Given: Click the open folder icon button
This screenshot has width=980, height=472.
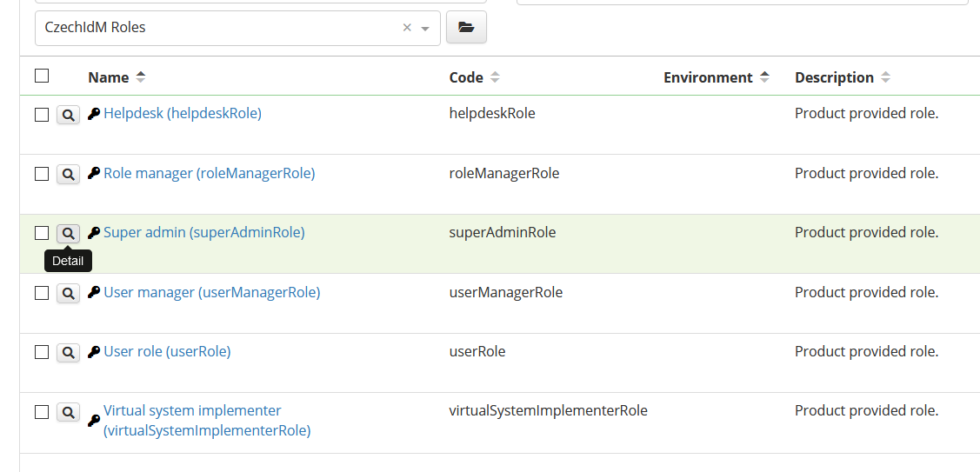Looking at the screenshot, I should (x=466, y=28).
